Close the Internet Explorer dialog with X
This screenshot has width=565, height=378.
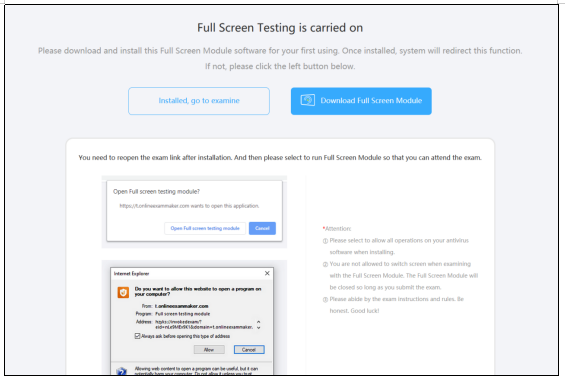click(x=267, y=273)
